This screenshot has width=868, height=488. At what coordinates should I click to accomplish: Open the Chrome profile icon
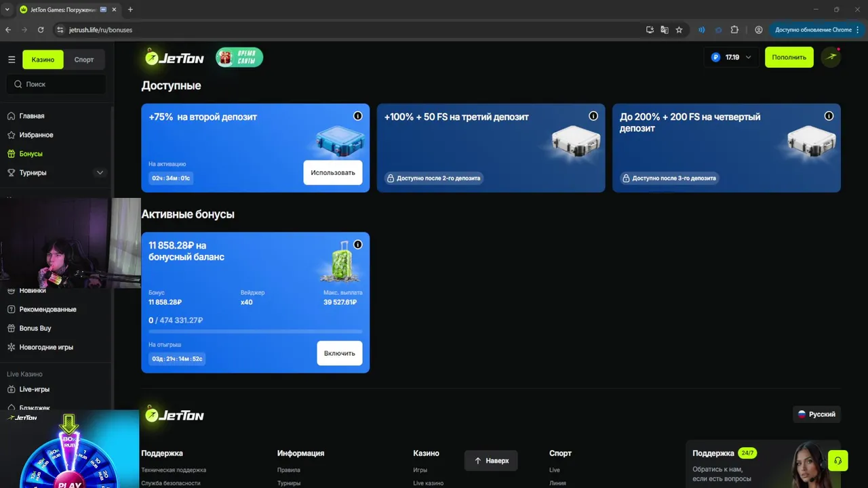[759, 30]
